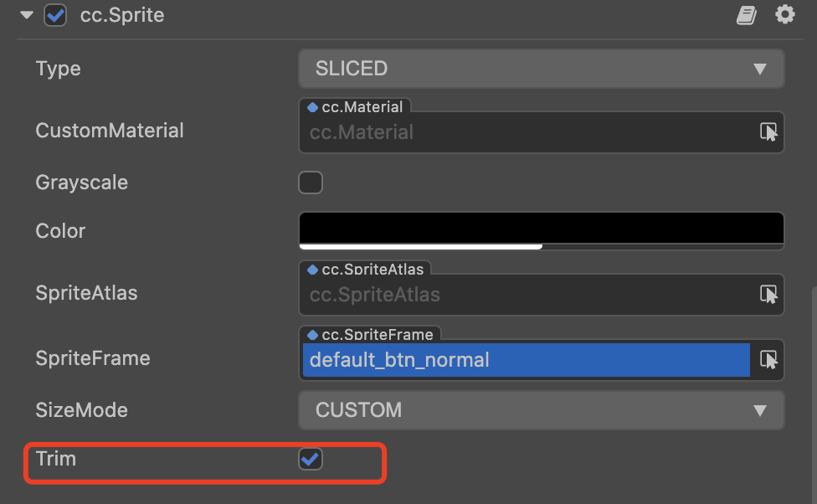Click the Color property label
Image resolution: width=817 pixels, height=504 pixels.
click(60, 230)
